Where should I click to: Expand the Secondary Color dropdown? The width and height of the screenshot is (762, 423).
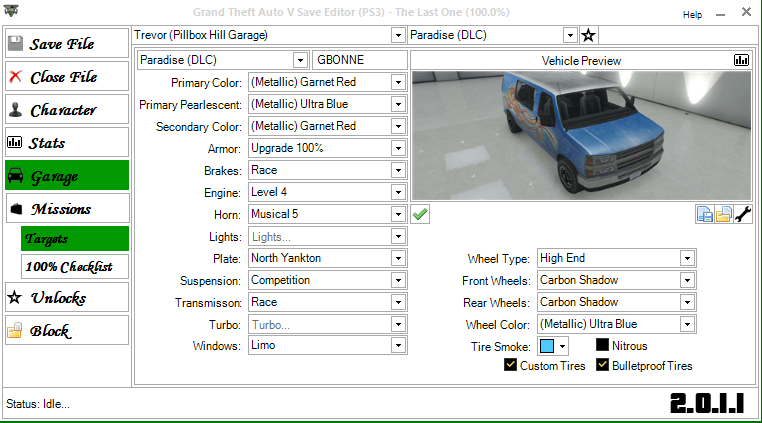point(398,126)
